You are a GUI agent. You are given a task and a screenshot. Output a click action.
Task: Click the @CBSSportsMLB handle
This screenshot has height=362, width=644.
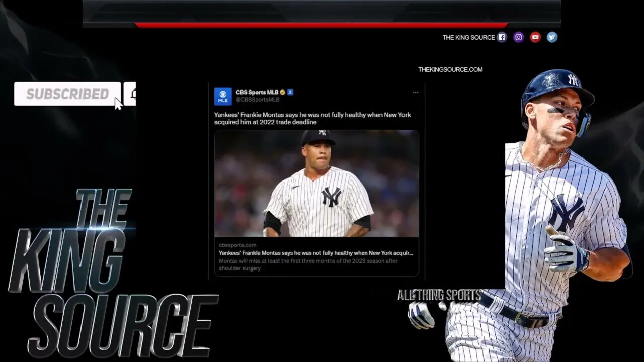258,100
